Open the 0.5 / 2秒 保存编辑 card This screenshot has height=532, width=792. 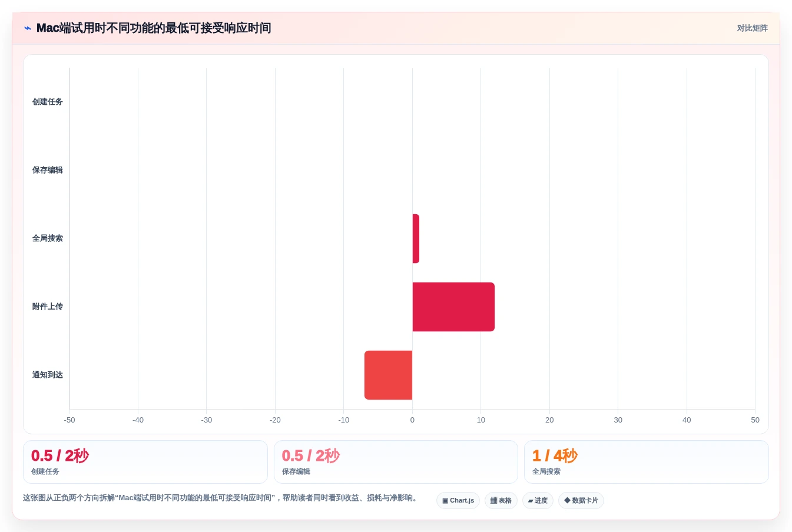[x=396, y=462]
